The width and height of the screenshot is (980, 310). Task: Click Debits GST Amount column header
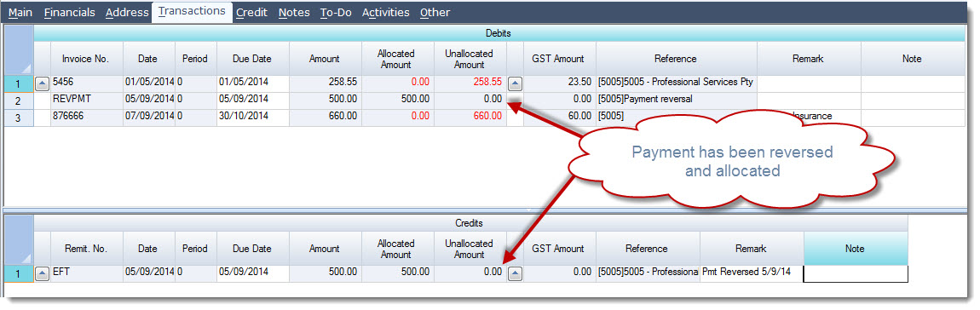pyautogui.click(x=559, y=59)
